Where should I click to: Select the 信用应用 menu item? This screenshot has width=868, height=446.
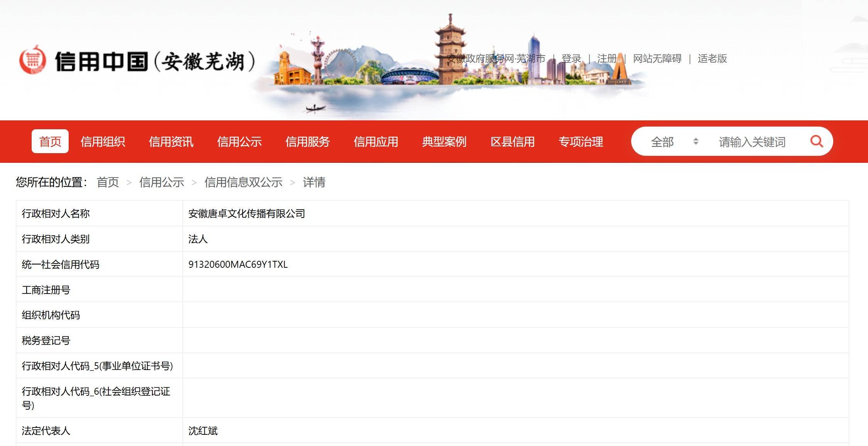376,142
